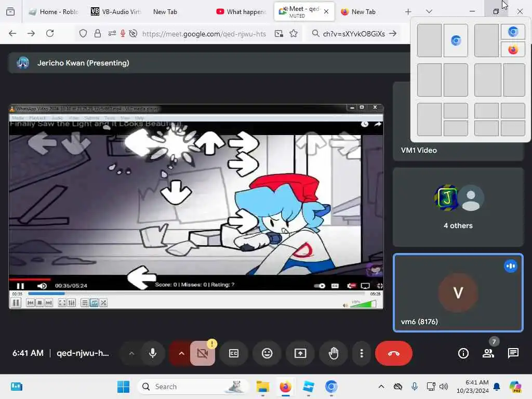This screenshot has width=532, height=399.
Task: Open the Widgets button on taskbar
Action: pos(17,387)
